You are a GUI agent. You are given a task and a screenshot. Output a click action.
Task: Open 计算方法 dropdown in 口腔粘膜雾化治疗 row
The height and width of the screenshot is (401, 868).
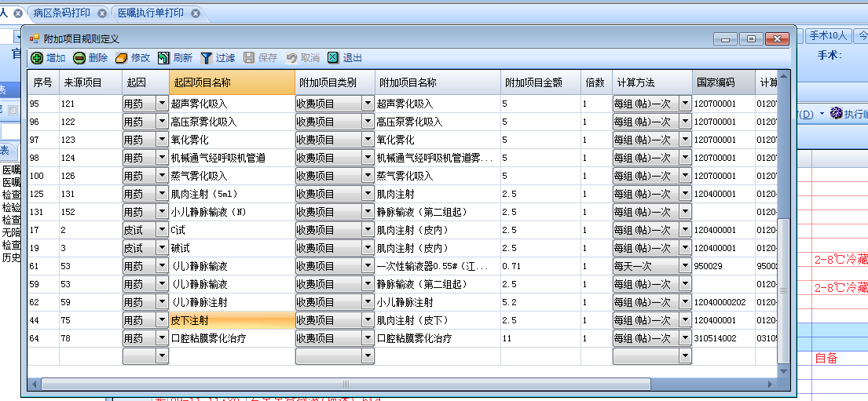pyautogui.click(x=685, y=338)
